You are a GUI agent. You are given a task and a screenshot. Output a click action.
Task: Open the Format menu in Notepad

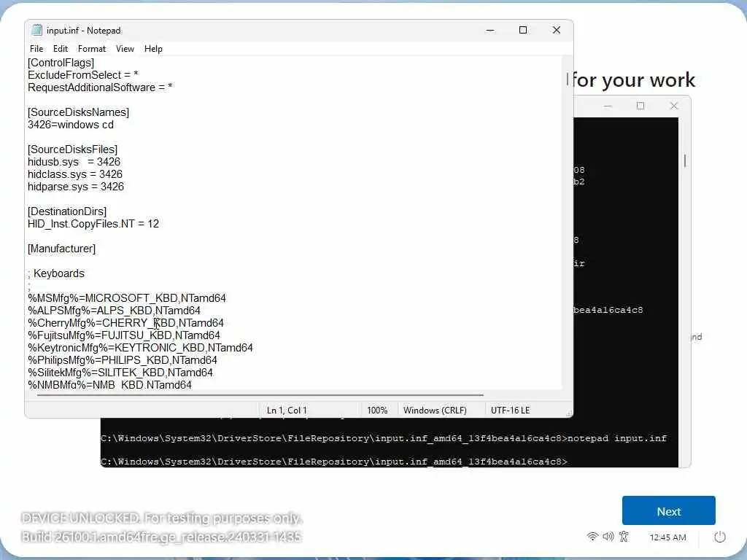(x=92, y=49)
